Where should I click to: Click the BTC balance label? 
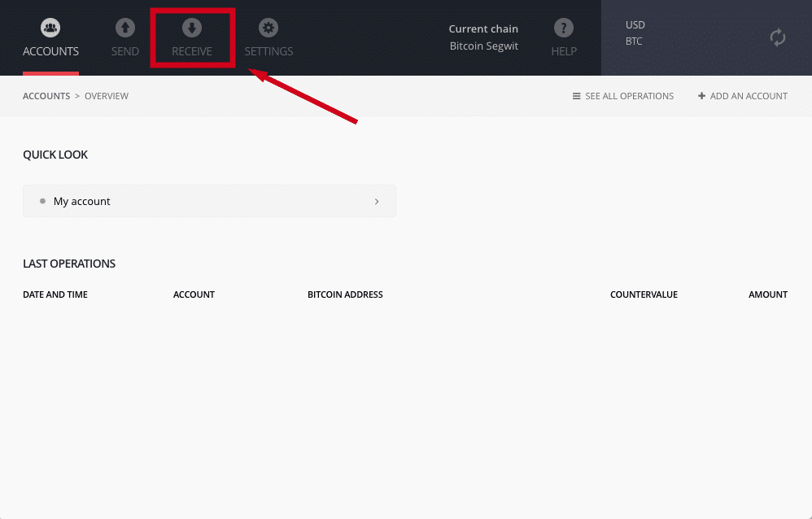click(x=634, y=41)
